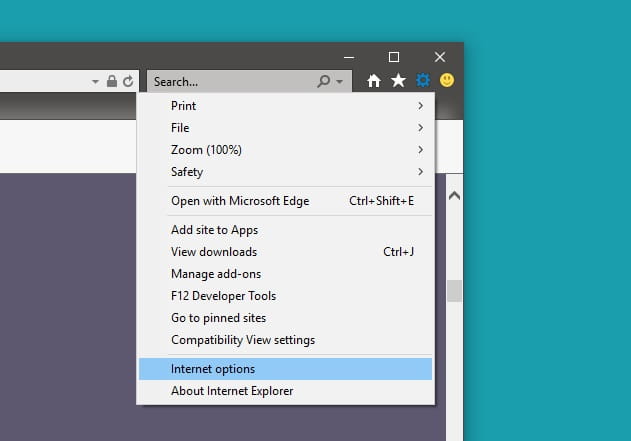This screenshot has height=441, width=631.
Task: Expand the Zoom (100%) submenu arrow
Action: click(x=421, y=150)
